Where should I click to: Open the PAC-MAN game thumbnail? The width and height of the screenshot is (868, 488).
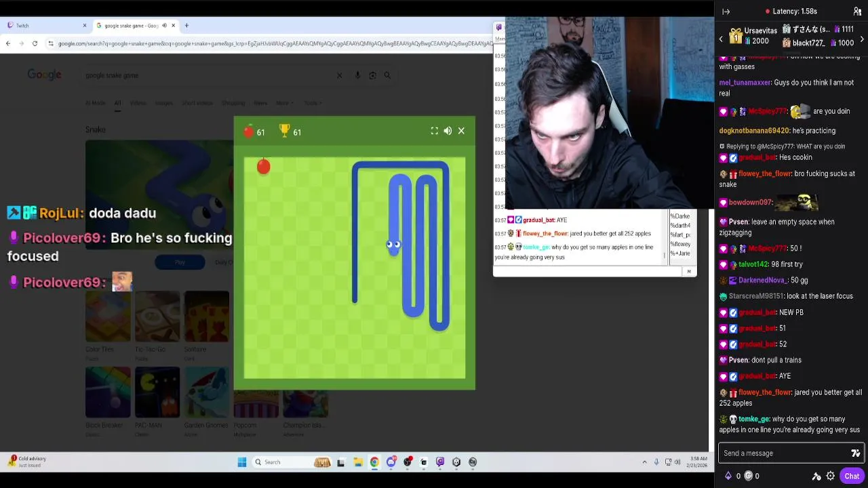(157, 392)
